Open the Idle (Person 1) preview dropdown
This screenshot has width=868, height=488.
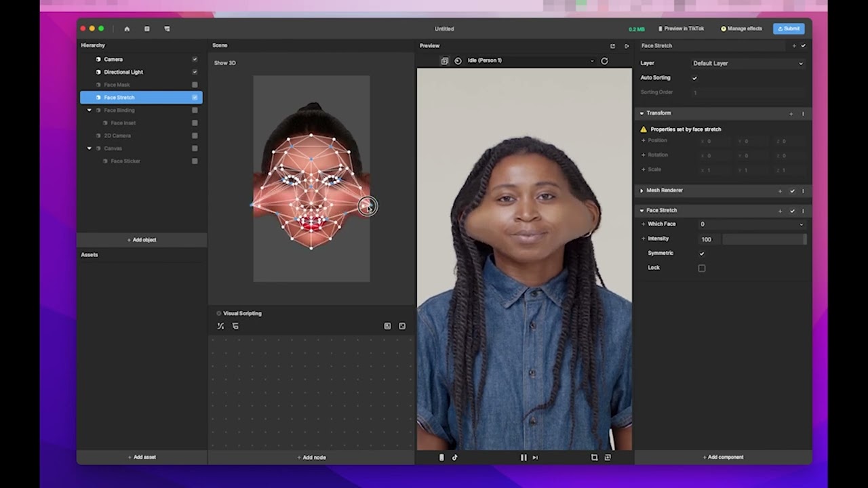(x=529, y=61)
